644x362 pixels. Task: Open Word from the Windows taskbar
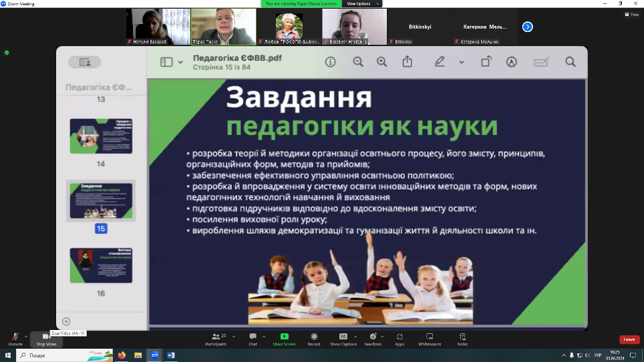[x=170, y=355]
